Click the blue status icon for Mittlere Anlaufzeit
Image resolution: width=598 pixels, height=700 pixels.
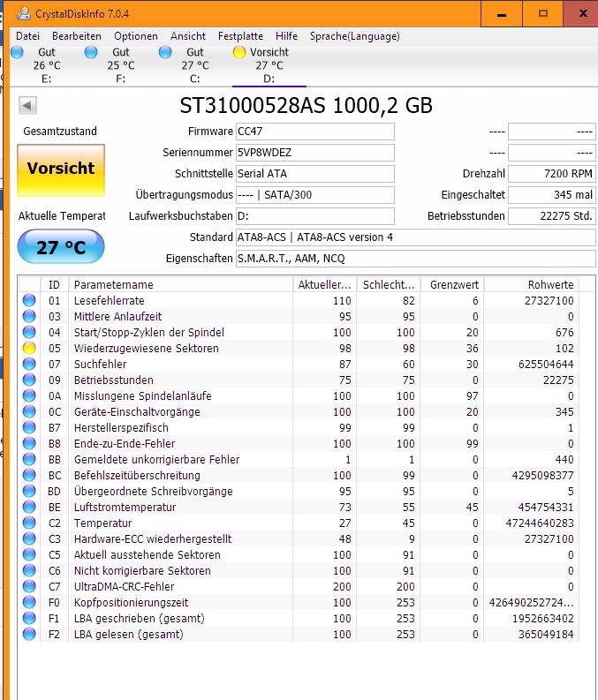[29, 317]
